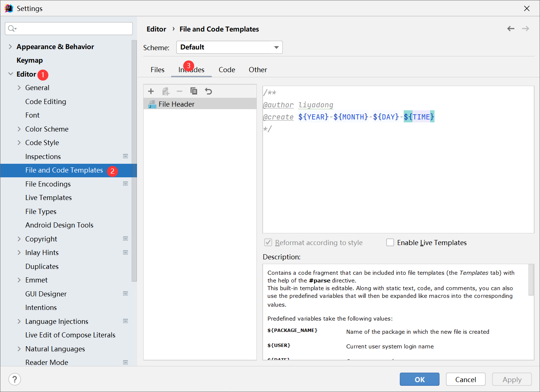Viewport: 540px width, 392px height.
Task: Open Live Edit of Compose Literals
Action: [x=70, y=335]
